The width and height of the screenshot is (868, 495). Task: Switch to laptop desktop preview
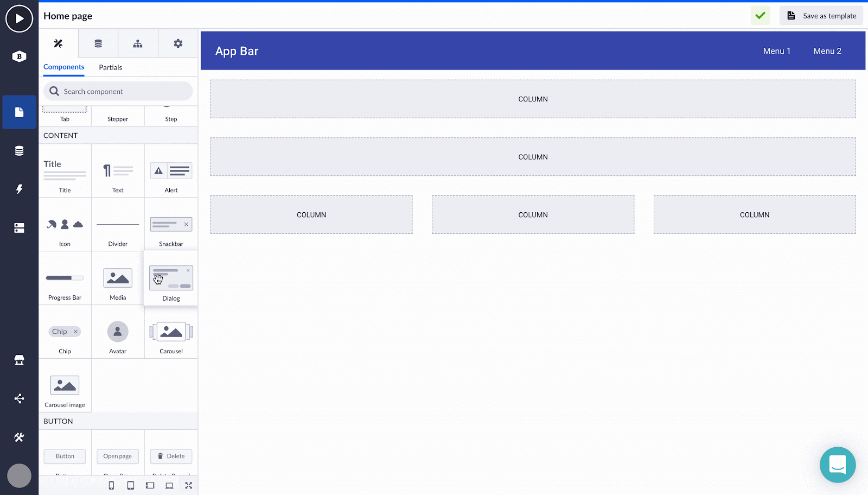point(169,485)
